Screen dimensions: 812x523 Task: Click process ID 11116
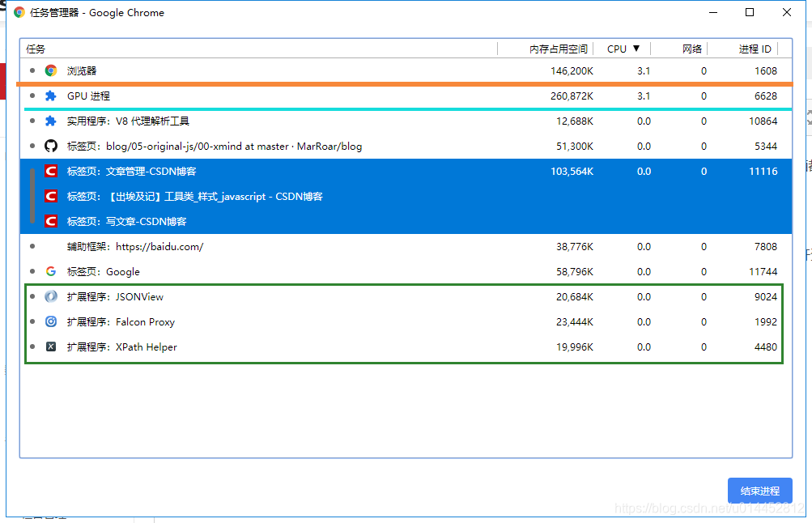pyautogui.click(x=763, y=172)
